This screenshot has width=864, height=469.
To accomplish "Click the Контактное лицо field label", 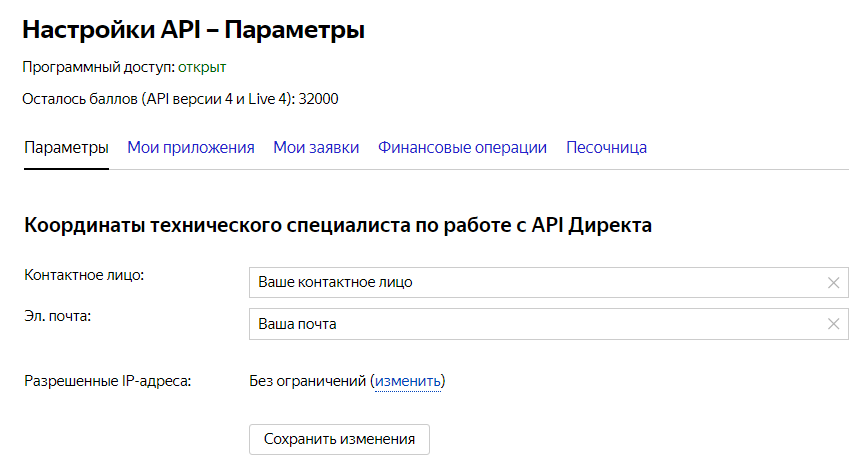I will tap(84, 275).
